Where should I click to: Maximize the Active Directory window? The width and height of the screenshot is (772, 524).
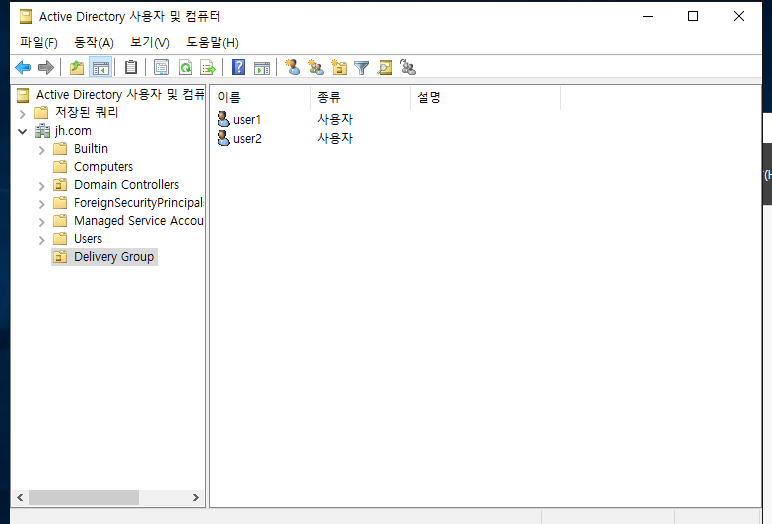693,16
